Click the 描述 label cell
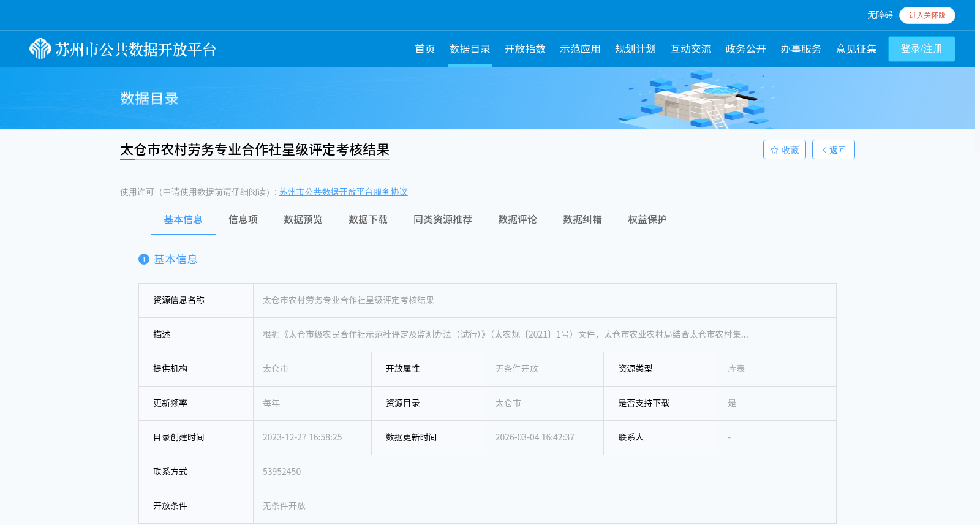This screenshot has height=525, width=980. tap(196, 334)
